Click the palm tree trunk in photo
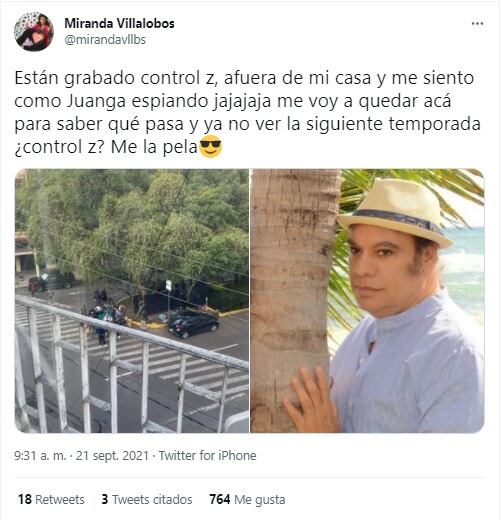Screen dimensions: 501x520 pyautogui.click(x=293, y=301)
